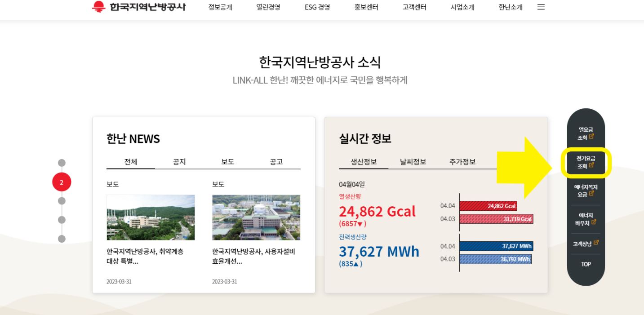
Task: Click blue 04.04 37,627 MWh bar
Action: click(x=496, y=246)
